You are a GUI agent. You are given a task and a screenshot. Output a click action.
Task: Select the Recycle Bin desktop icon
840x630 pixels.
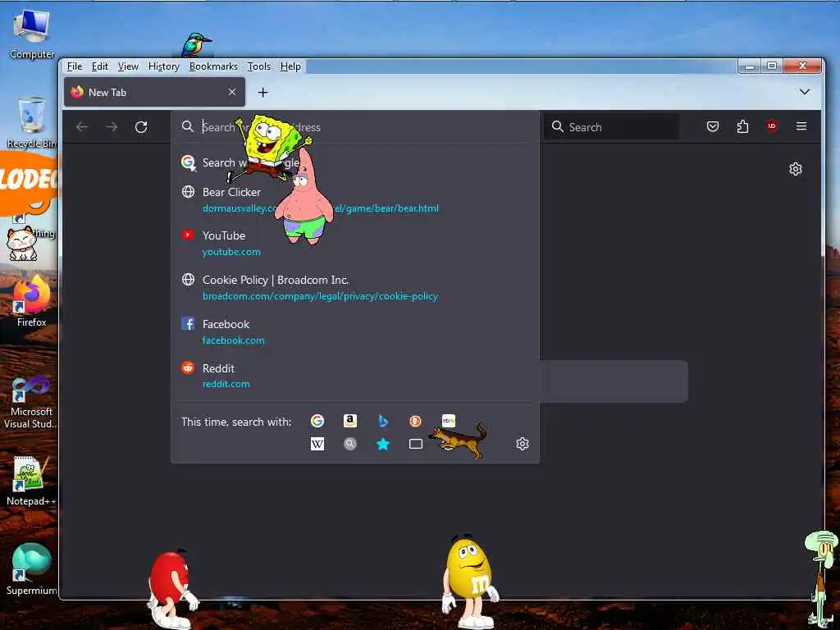31,123
